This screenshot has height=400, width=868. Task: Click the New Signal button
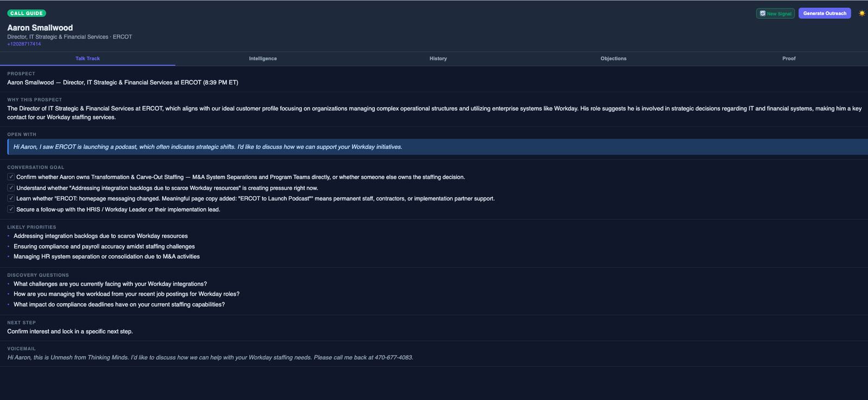coord(775,14)
